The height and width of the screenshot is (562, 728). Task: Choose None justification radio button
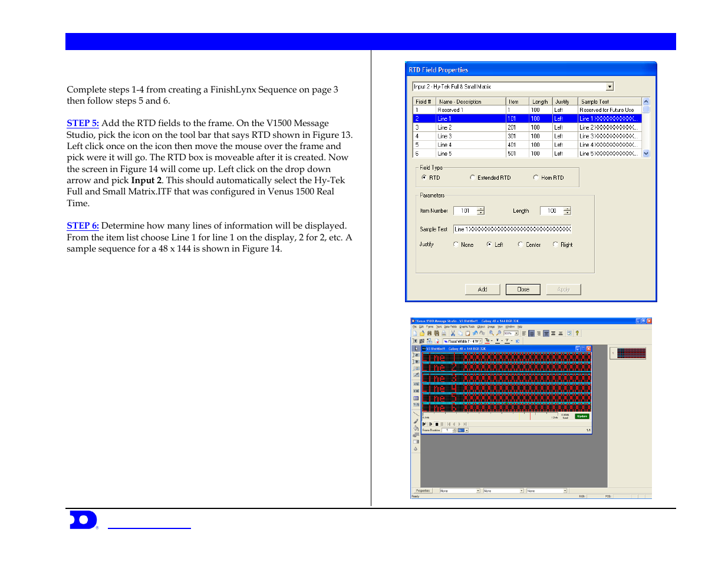456,244
